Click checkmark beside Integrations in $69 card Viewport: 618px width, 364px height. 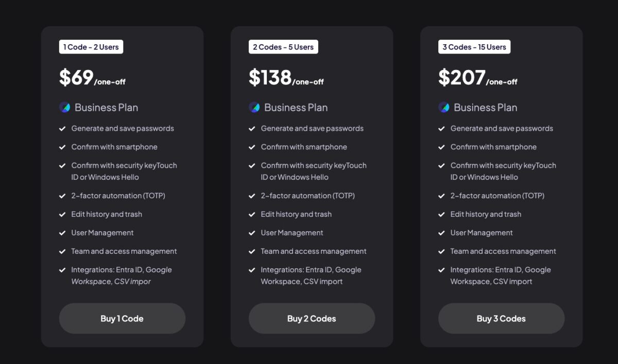[x=62, y=270]
